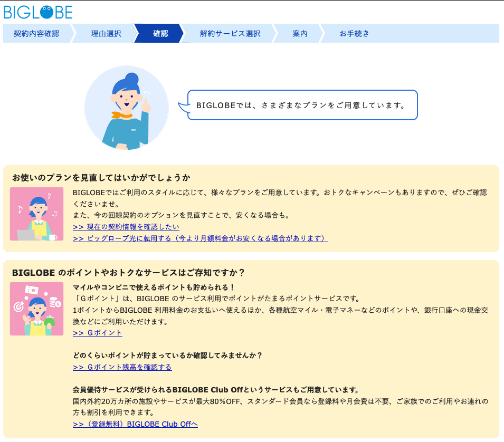
Task: Open the Gポイント link
Action: click(98, 333)
